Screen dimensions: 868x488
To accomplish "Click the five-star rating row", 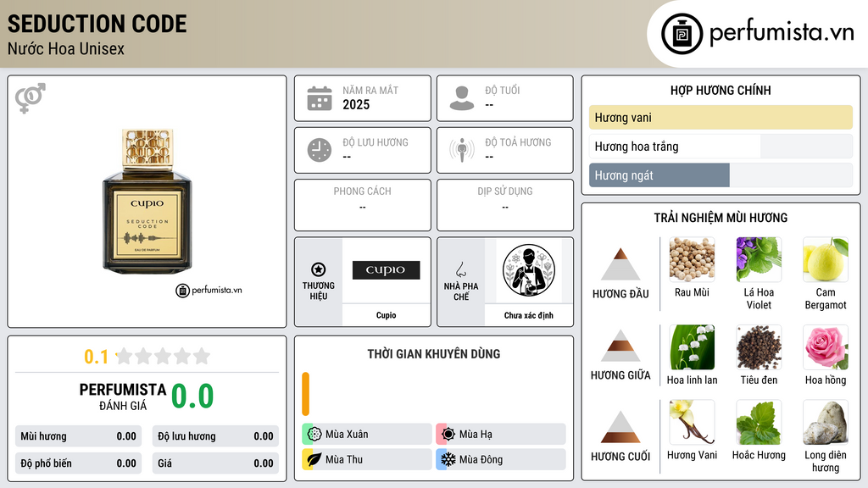I will (x=163, y=356).
